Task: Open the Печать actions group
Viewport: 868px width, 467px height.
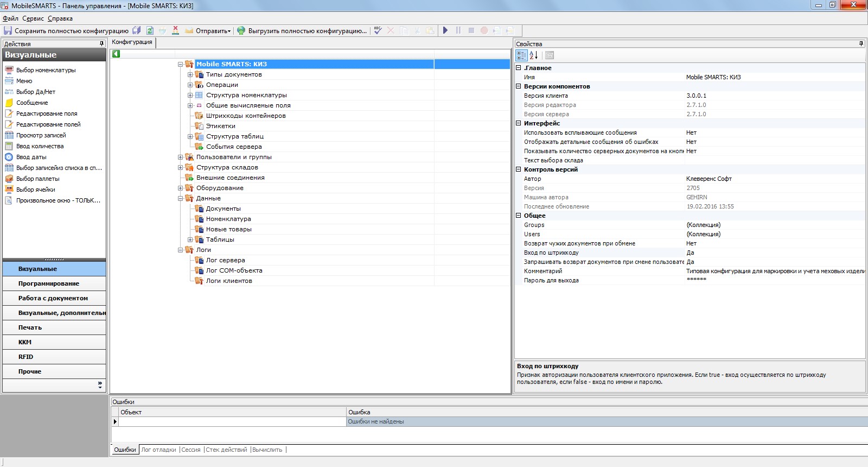Action: coord(54,327)
